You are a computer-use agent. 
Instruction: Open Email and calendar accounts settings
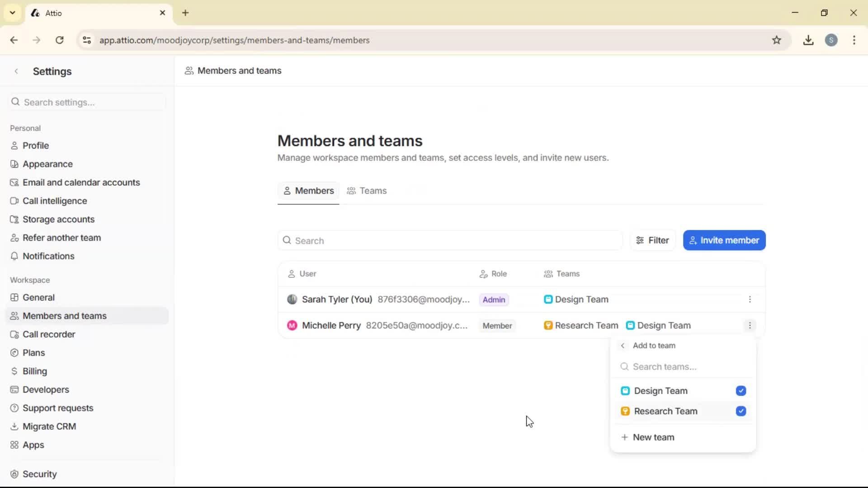click(x=82, y=182)
